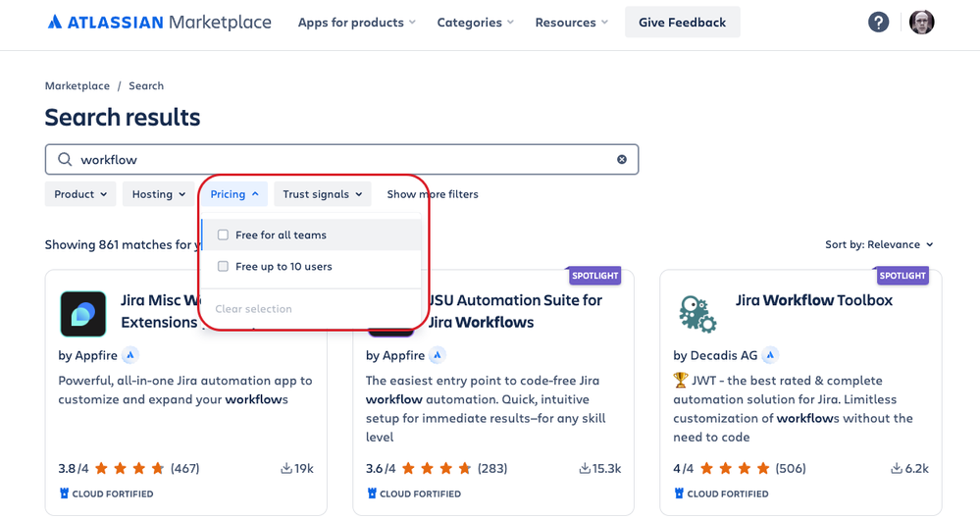Click the Search breadcrumb
This screenshot has height=519, width=980.
[146, 85]
